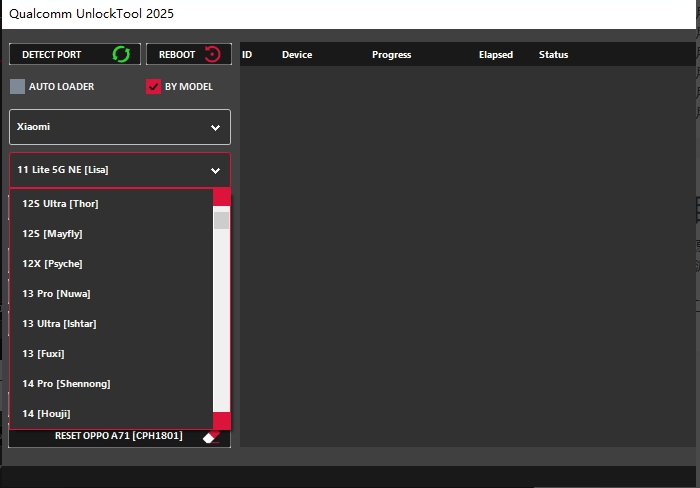Screen dimensions: 700x488
Task: Select 13 [Fuxi] model entry
Action: pyautogui.click(x=111, y=354)
